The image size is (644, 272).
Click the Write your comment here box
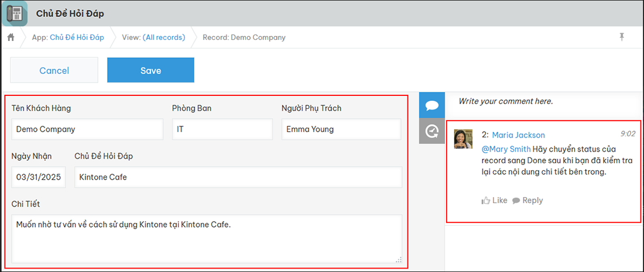tap(542, 101)
